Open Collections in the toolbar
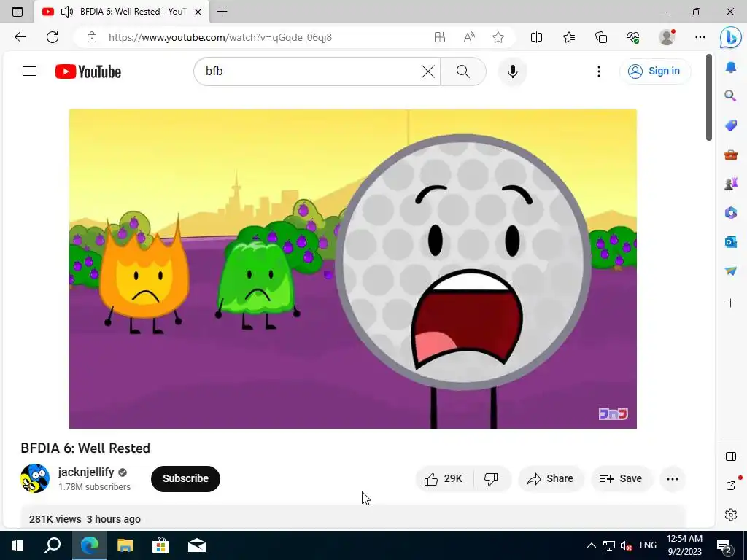The image size is (747, 560). [x=601, y=37]
